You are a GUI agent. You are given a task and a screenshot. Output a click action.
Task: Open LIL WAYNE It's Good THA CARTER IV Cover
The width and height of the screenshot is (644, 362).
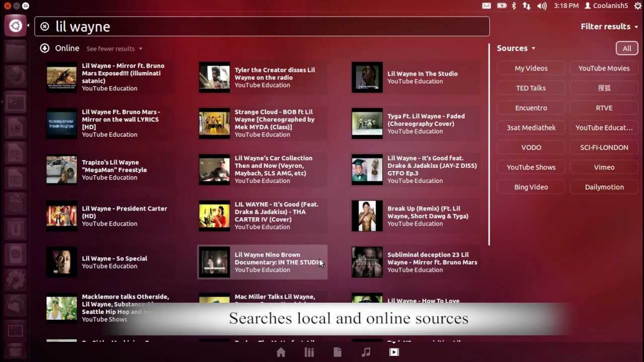[x=262, y=216]
